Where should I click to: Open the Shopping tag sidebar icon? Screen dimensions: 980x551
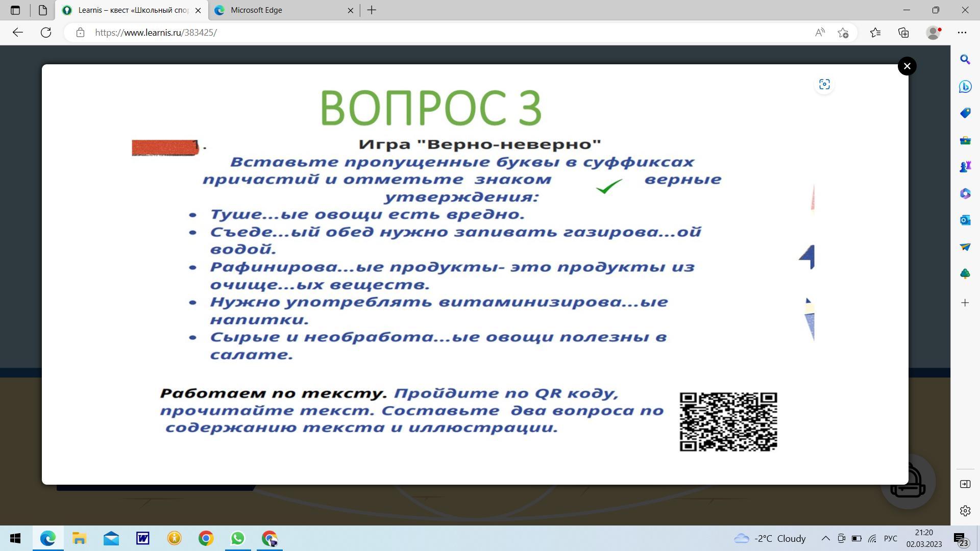[x=965, y=113]
